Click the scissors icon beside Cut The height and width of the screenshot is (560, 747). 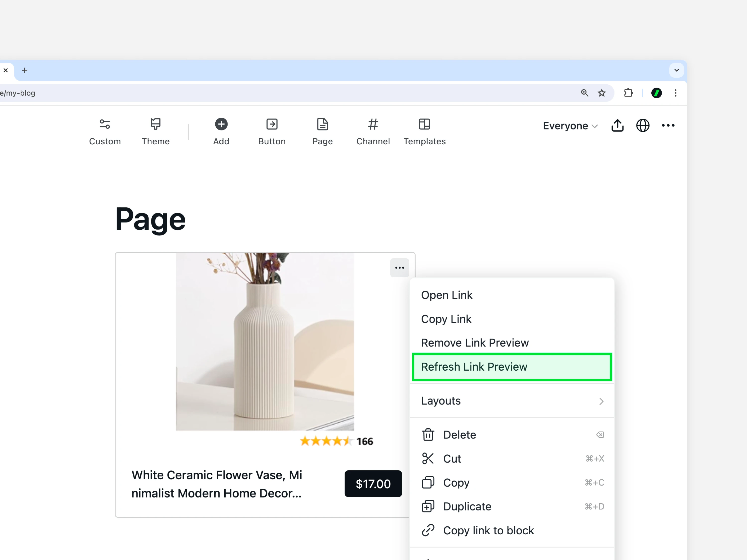point(428,458)
